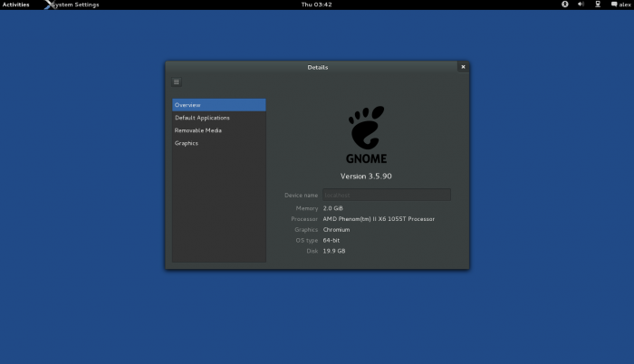
Task: Open the all-settings grid icon button
Action: click(177, 82)
